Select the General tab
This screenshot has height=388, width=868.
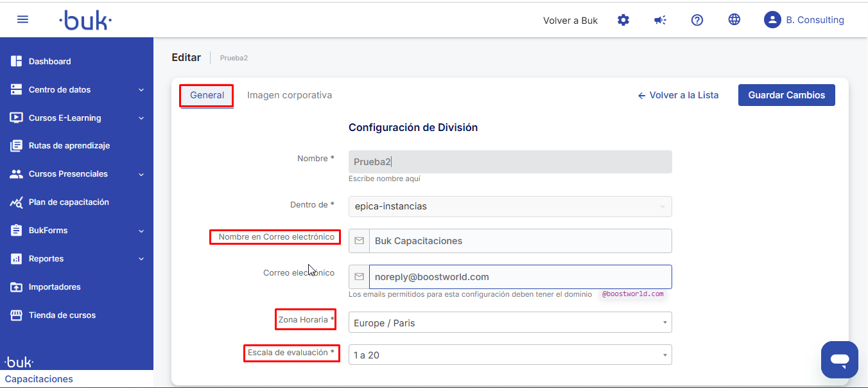[207, 95]
